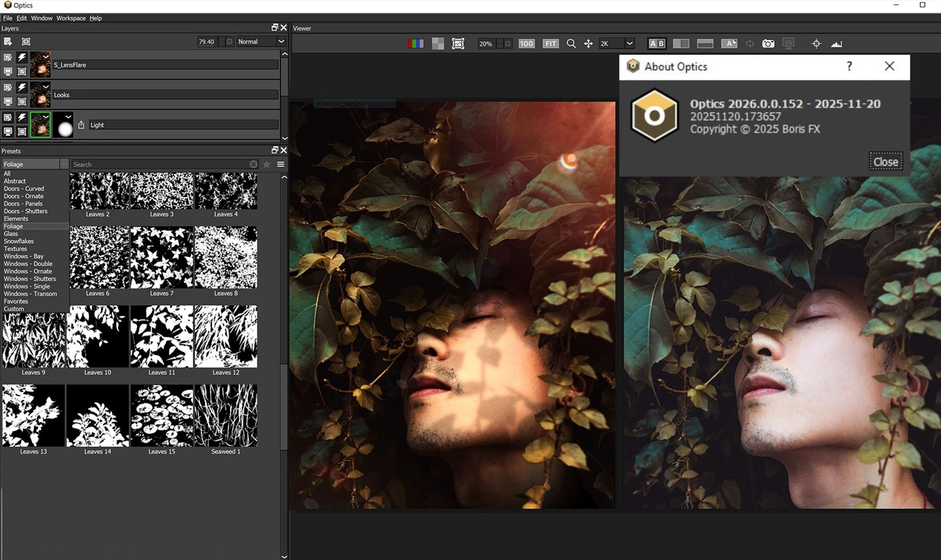Click Close in the About Optics dialog

click(885, 161)
